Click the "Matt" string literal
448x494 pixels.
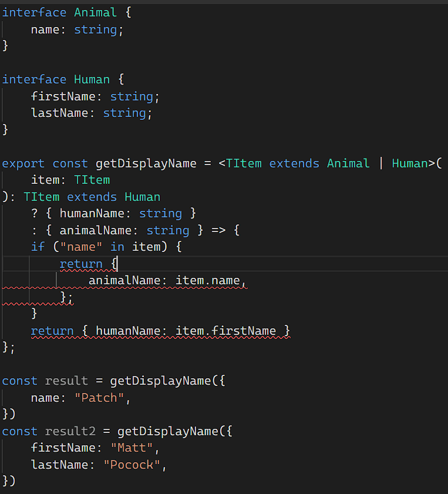click(x=132, y=448)
